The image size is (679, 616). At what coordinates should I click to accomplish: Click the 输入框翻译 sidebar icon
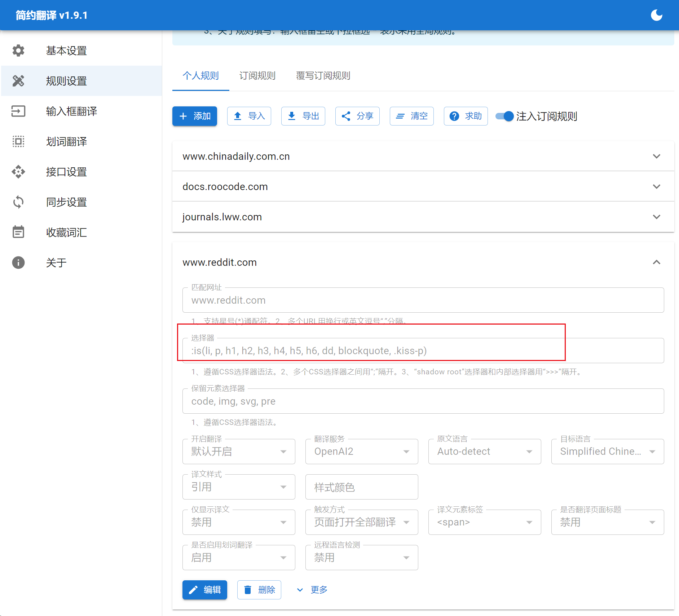(x=18, y=111)
